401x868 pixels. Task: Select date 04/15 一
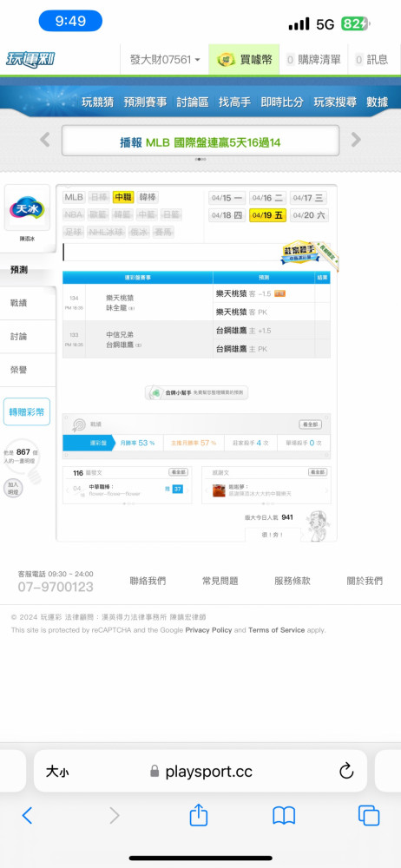227,198
